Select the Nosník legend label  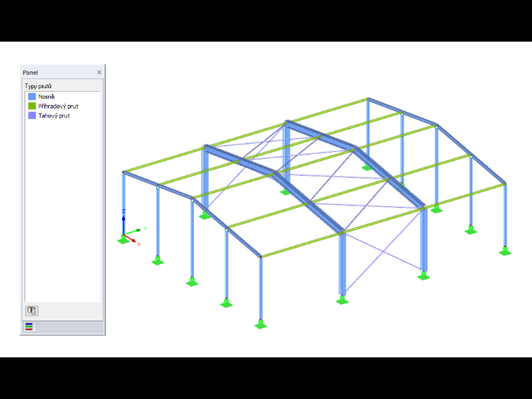point(46,97)
